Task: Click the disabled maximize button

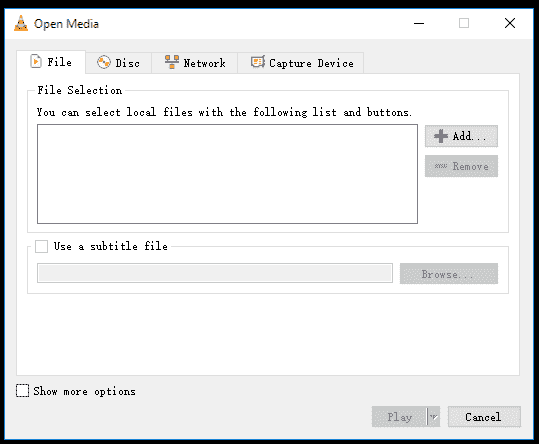Action: [464, 23]
